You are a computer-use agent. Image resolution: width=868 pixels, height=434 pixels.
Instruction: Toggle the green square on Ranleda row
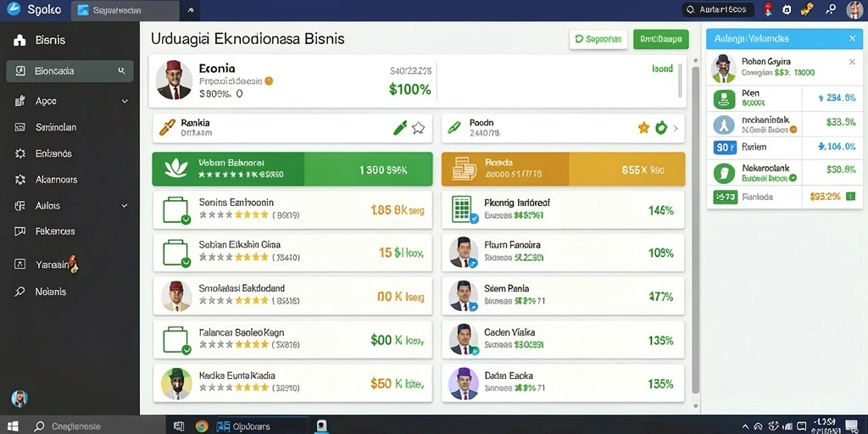pos(851,196)
